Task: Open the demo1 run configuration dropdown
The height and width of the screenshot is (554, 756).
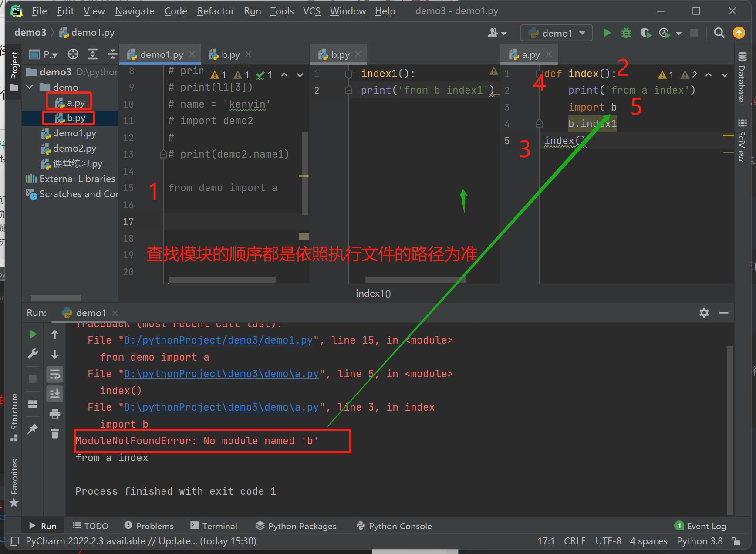Action: (x=557, y=33)
